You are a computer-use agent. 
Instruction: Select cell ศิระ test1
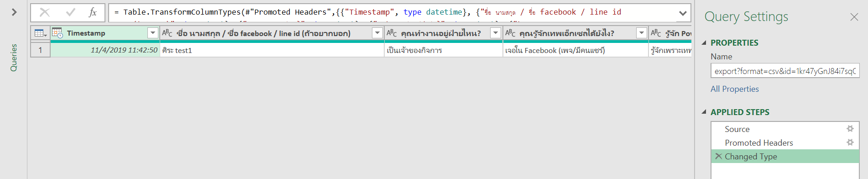pyautogui.click(x=272, y=50)
